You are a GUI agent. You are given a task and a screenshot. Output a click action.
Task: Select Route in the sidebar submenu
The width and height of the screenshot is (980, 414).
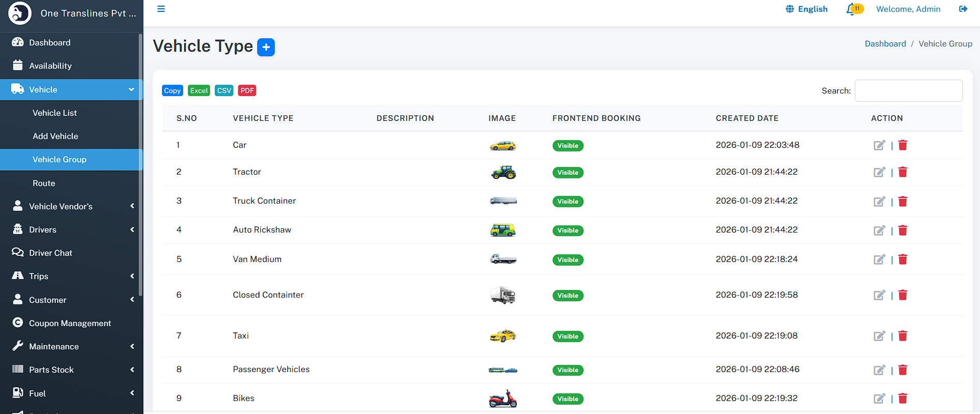pyautogui.click(x=44, y=183)
